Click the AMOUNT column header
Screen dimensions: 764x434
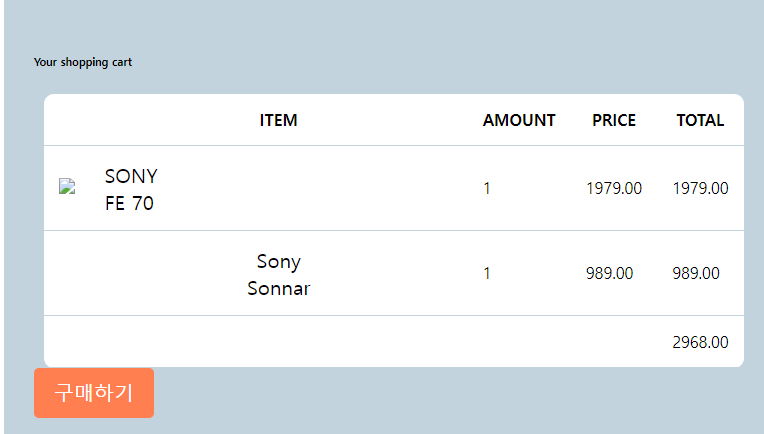click(x=519, y=120)
